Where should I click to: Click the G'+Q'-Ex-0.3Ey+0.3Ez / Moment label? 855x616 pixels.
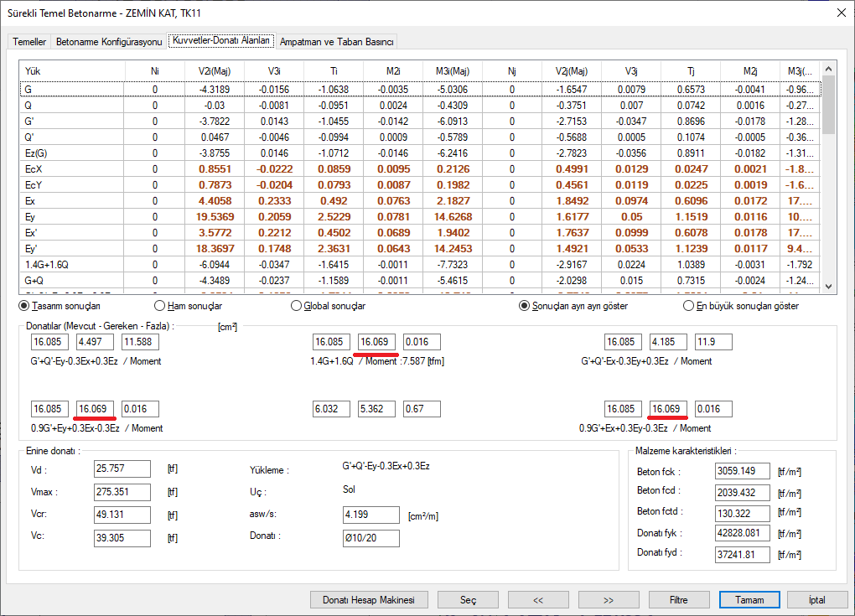click(x=646, y=361)
